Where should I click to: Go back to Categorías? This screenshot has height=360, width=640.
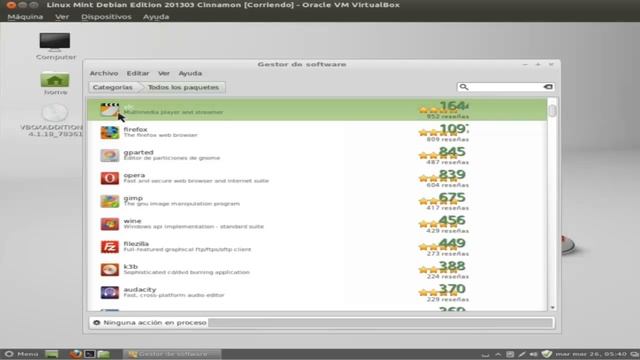click(x=113, y=87)
